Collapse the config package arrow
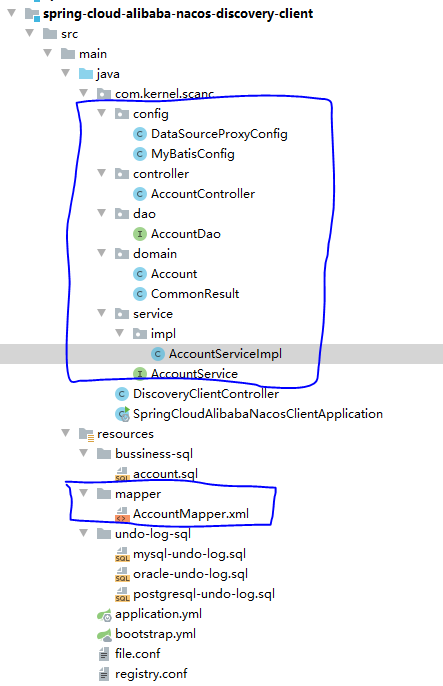Image resolution: width=443 pixels, height=686 pixels. pyautogui.click(x=101, y=113)
